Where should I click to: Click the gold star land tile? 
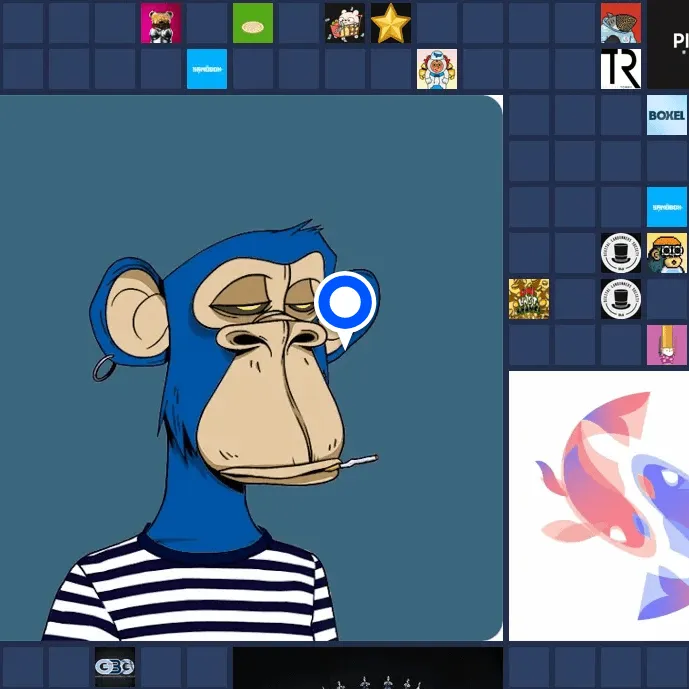click(x=391, y=23)
